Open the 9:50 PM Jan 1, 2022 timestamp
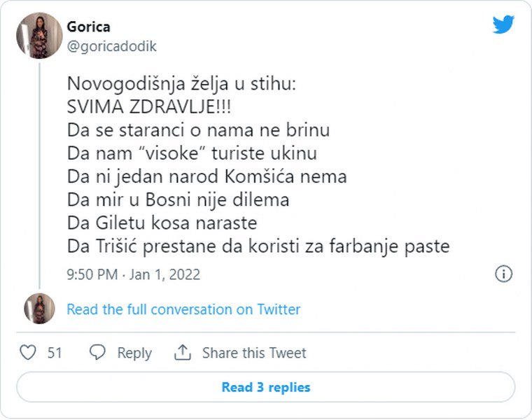The height and width of the screenshot is (420, 532). point(134,274)
